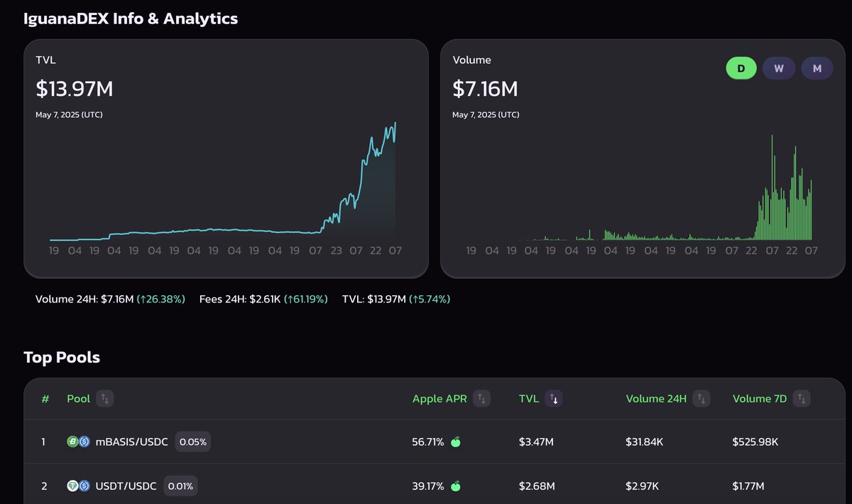Viewport: 852px width, 504px height.
Task: Open the mBASIS/USDC pool row
Action: [435, 442]
